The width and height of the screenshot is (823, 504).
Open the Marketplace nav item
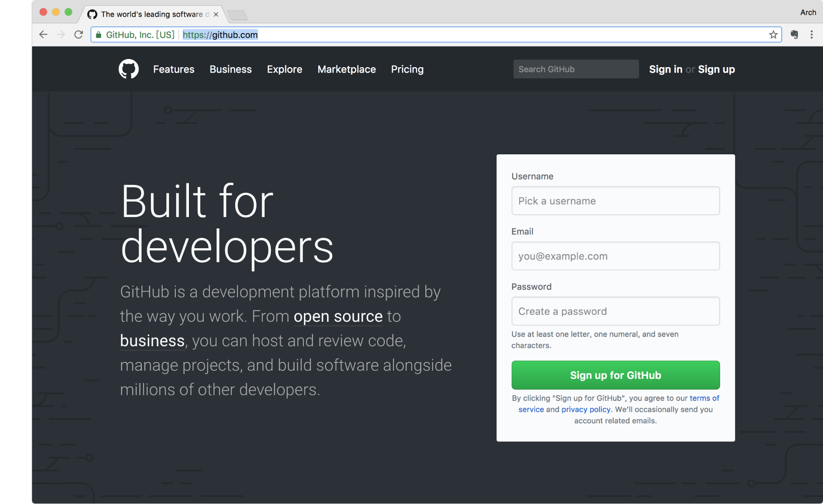[347, 69]
